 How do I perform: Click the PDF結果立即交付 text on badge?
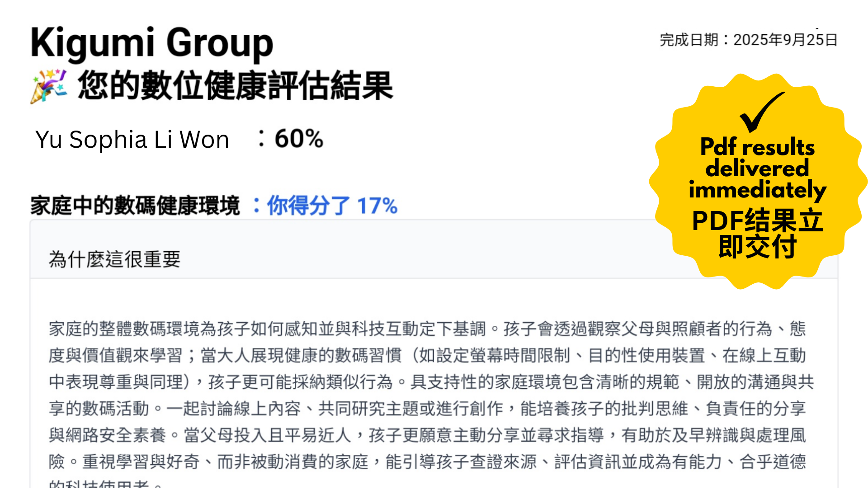[757, 233]
